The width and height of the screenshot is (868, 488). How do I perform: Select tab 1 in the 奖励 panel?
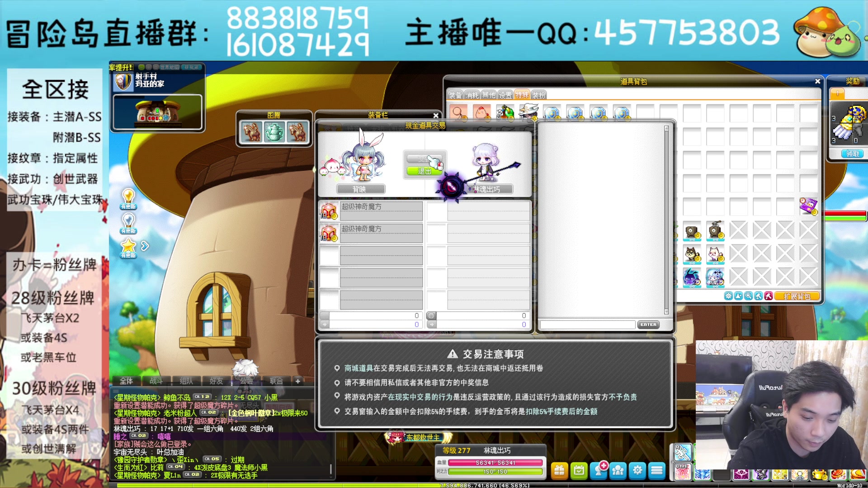[837, 94]
